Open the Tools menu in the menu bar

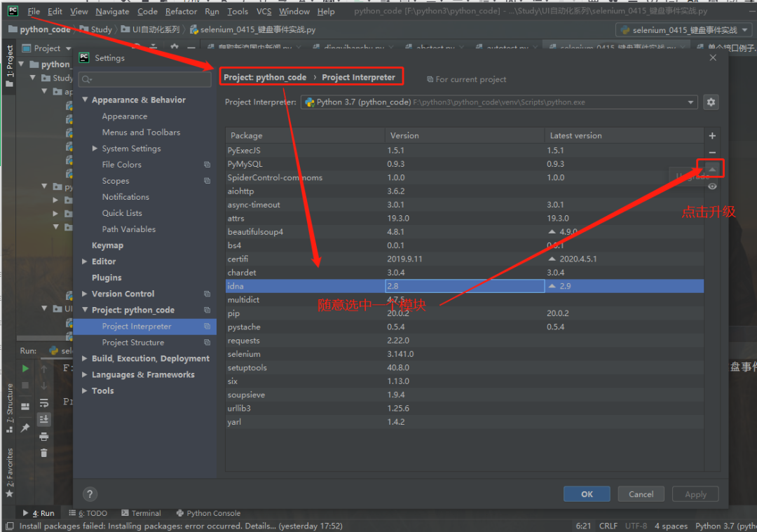pos(238,11)
